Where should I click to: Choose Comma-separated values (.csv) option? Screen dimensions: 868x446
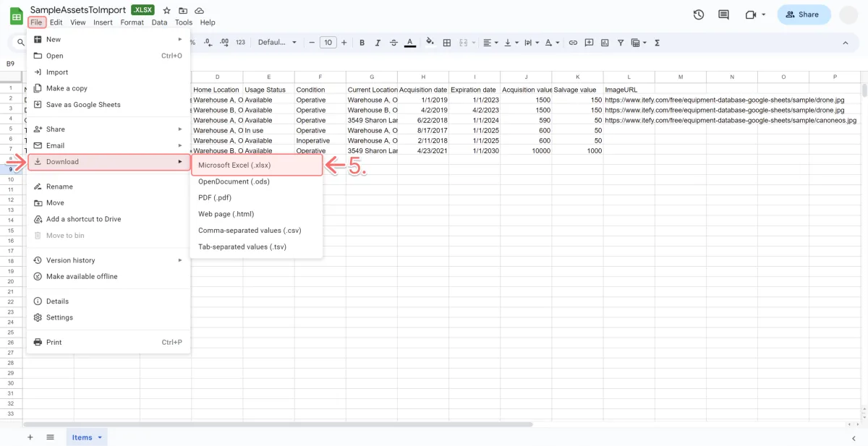click(x=250, y=231)
